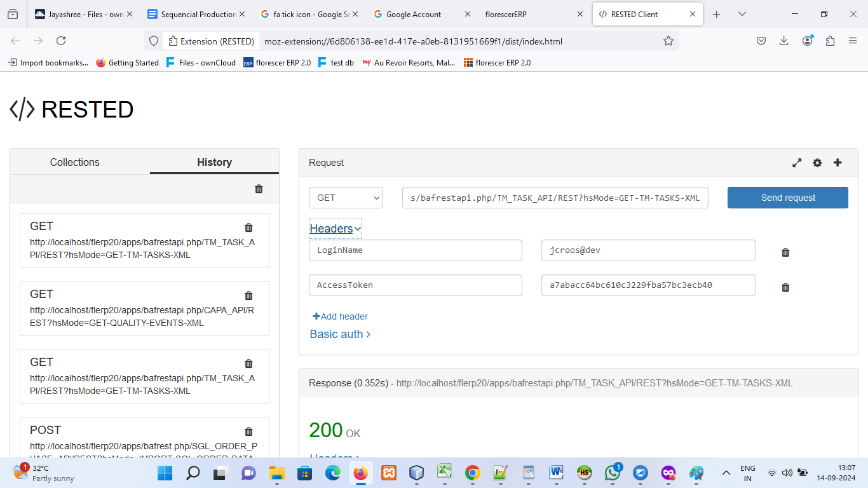868x488 pixels.
Task: Delete the CAPA_API history entry
Action: point(248,295)
